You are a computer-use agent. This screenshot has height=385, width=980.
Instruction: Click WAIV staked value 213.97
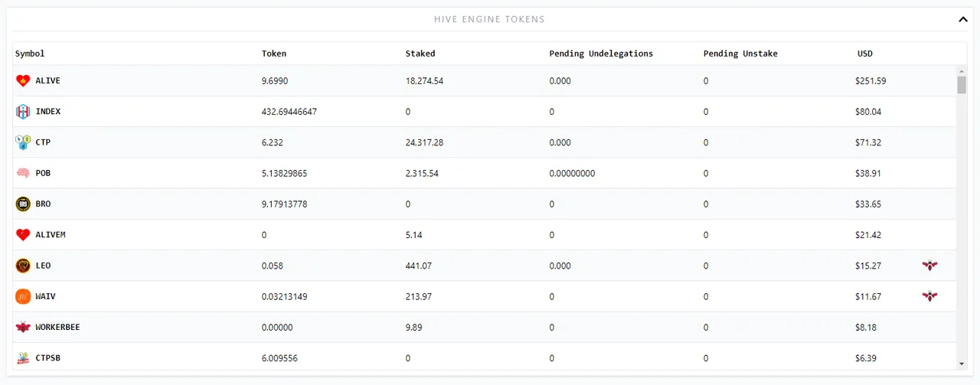point(419,296)
